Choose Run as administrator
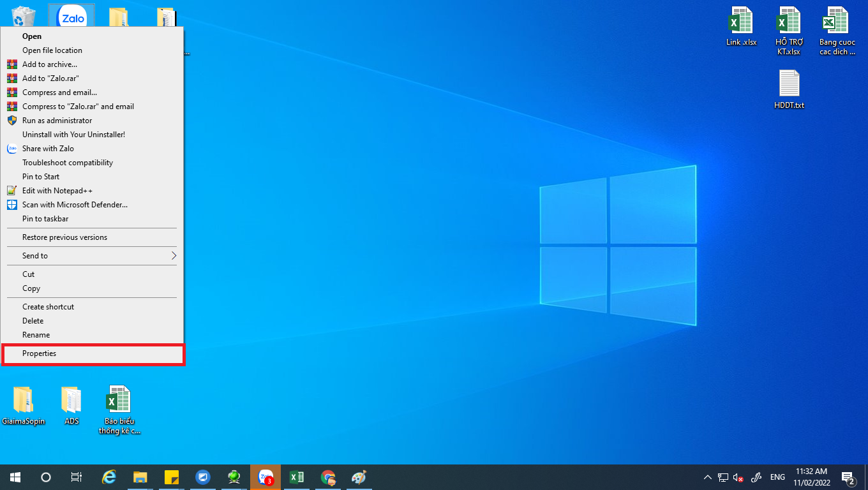868x490 pixels. pos(92,121)
